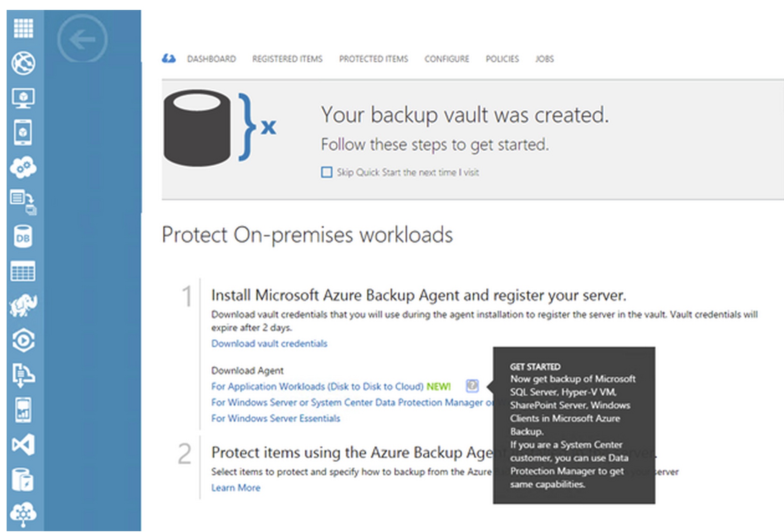Click the back arrow button
This screenshot has height=532, width=784.
pos(82,40)
